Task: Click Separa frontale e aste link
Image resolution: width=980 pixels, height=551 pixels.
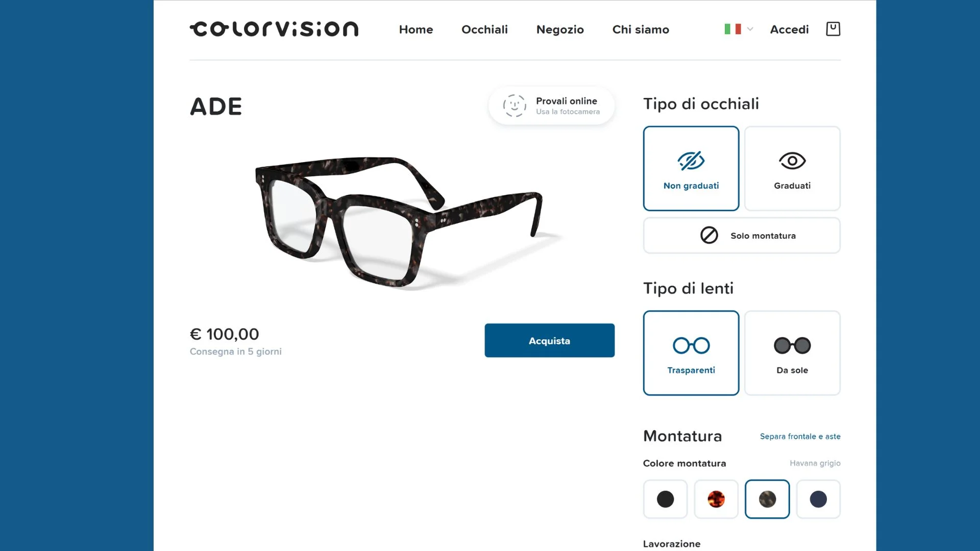Action: pos(800,436)
